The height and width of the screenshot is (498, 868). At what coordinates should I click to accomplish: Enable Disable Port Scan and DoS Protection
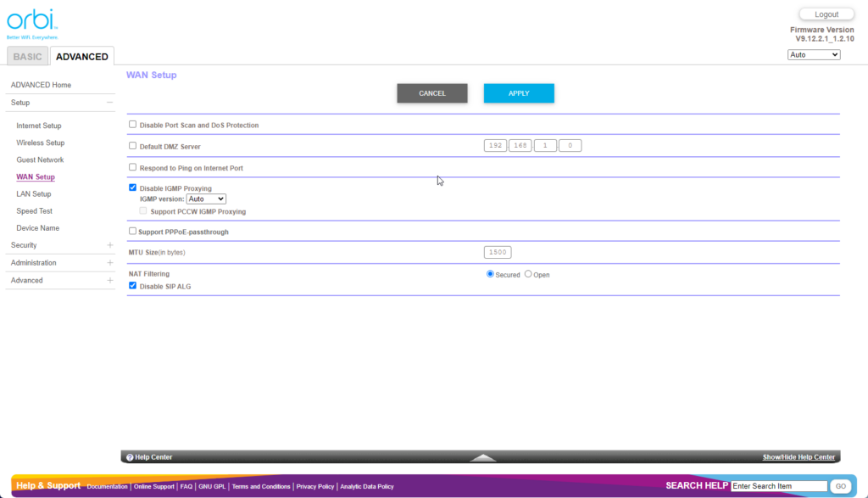(132, 124)
